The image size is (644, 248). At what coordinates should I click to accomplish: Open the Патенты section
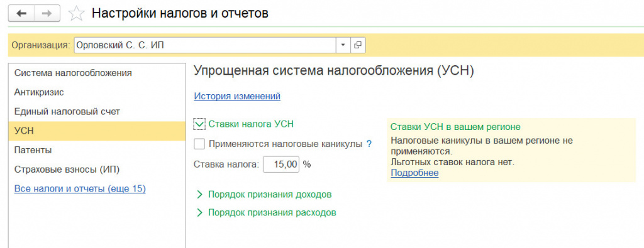pos(97,150)
